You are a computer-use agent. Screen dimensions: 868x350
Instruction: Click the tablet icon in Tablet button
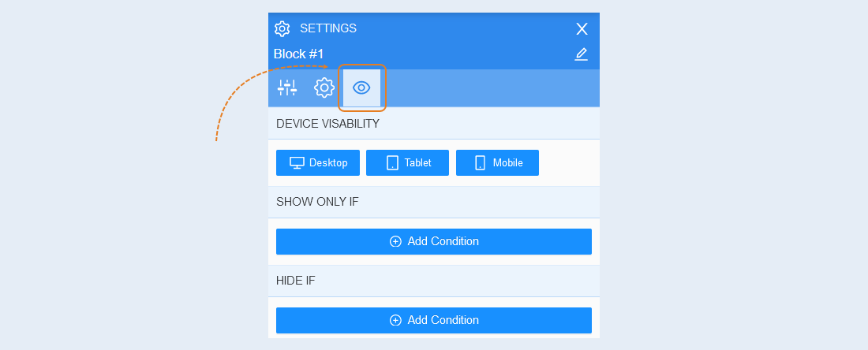[x=392, y=162]
